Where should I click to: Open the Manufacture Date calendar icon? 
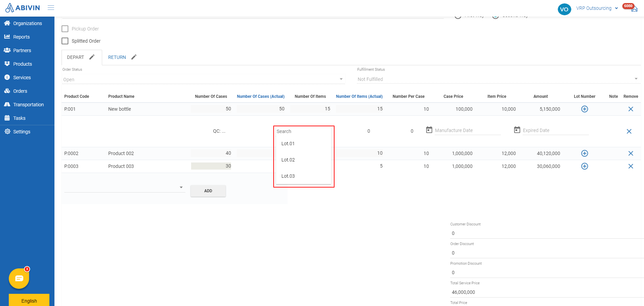point(429,130)
